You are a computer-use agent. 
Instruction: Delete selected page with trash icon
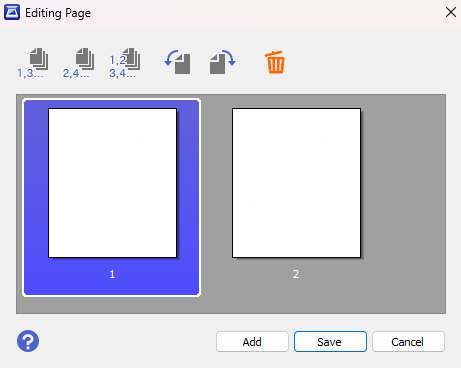pos(275,62)
